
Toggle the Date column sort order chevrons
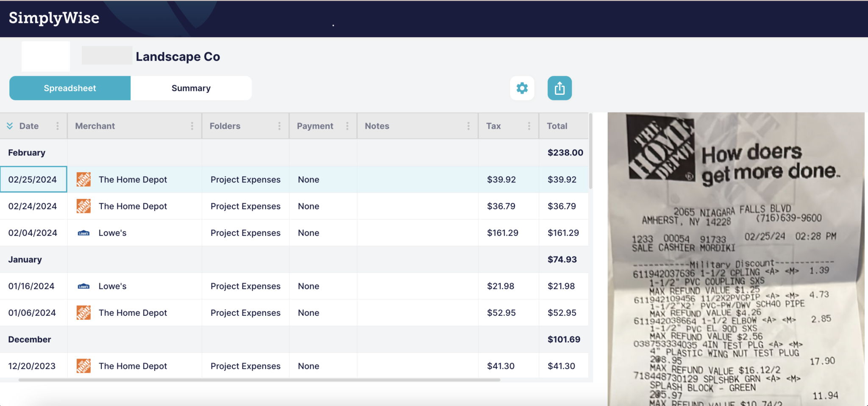(x=9, y=126)
